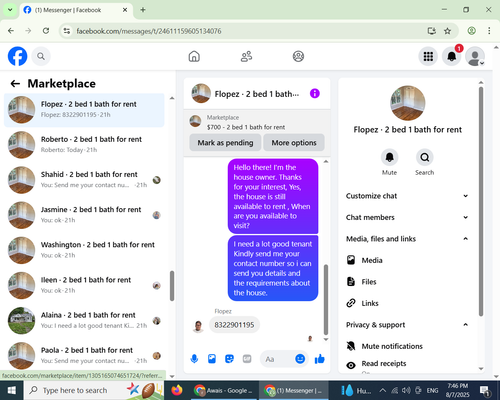Open Links in the chat details

click(x=407, y=303)
